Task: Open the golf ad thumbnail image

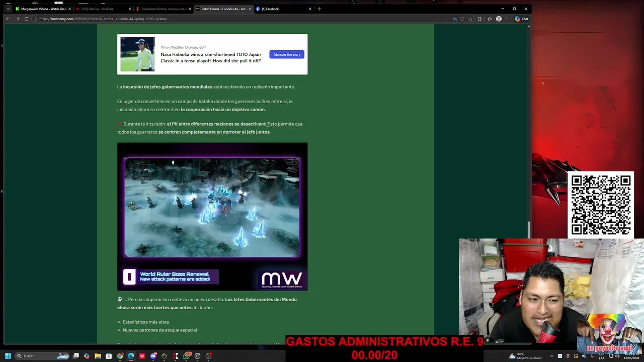Action: (137, 54)
